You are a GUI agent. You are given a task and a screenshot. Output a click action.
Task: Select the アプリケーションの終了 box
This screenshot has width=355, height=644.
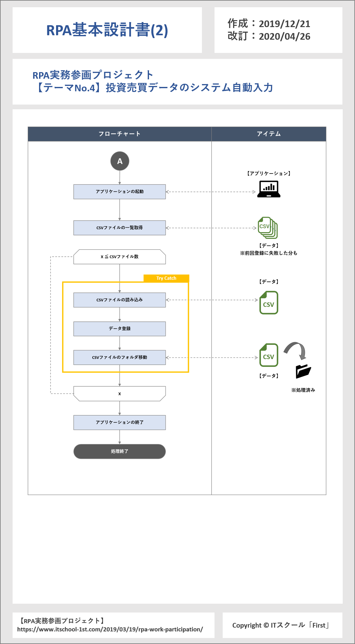click(120, 422)
